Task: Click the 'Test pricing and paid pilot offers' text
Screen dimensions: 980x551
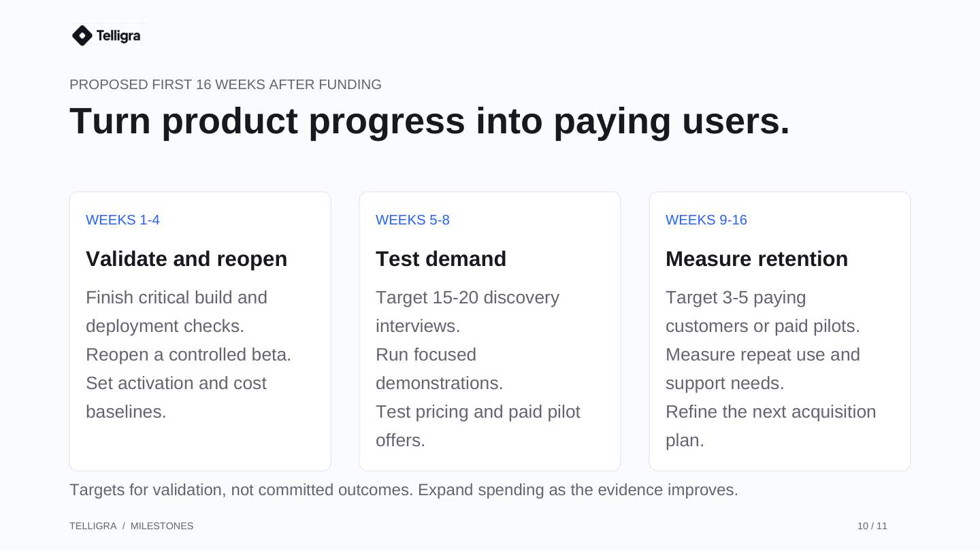Action: [478, 426]
